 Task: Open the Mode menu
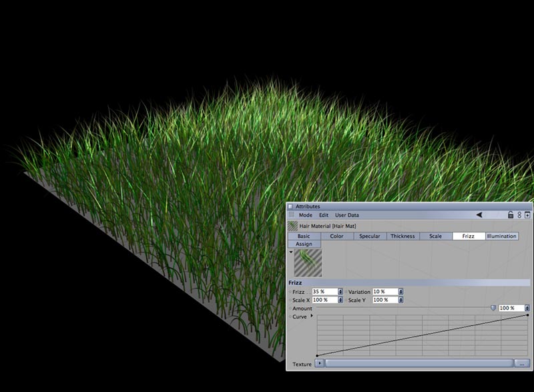(305, 215)
